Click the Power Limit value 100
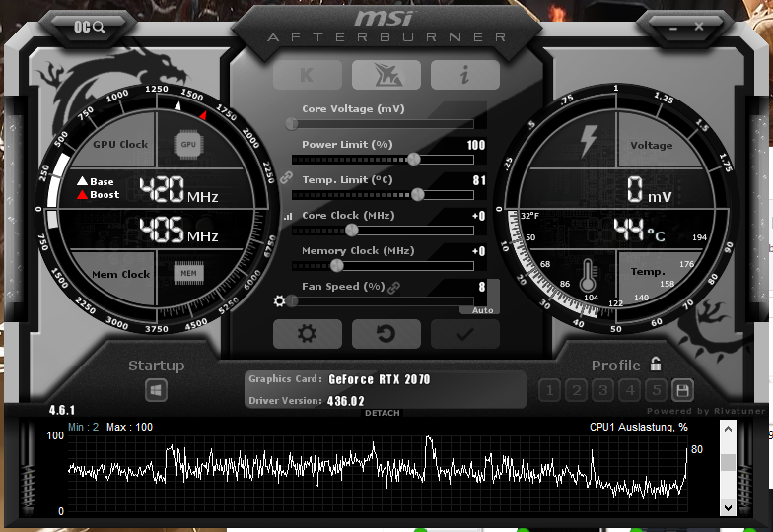 click(x=475, y=145)
